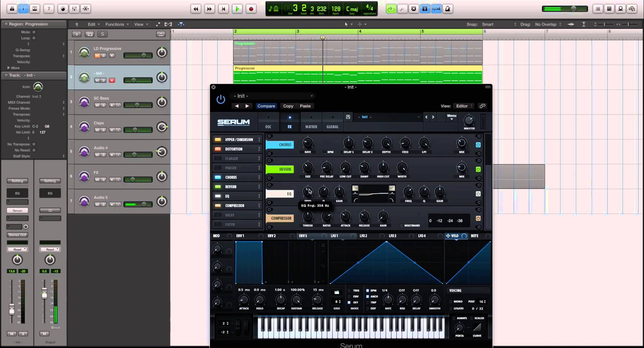The width and height of the screenshot is (644, 348).
Task: Select the DISTORTION effect in rack list
Action: 233,149
